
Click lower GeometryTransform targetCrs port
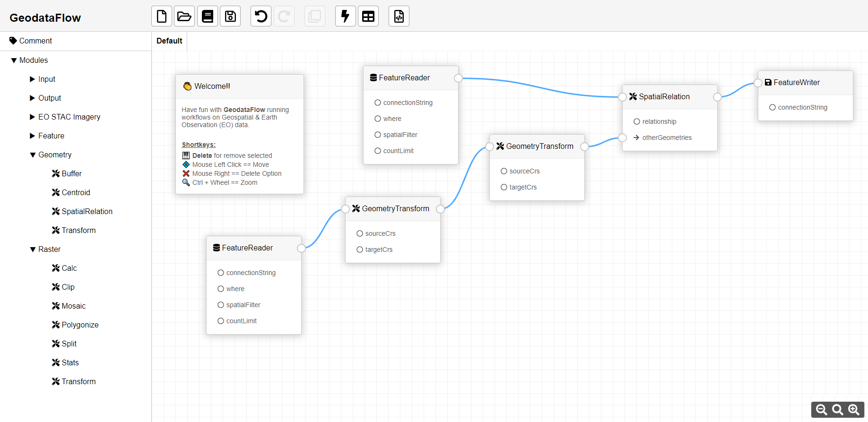pyautogui.click(x=360, y=250)
